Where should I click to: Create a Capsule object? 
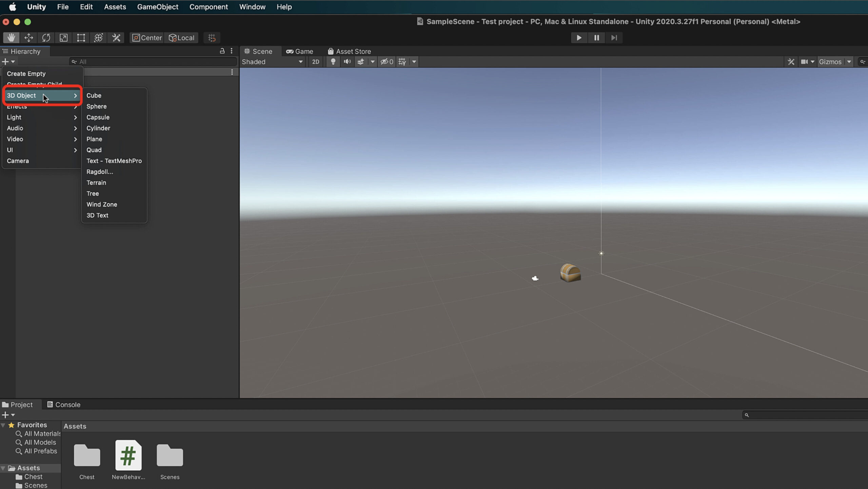(114, 117)
